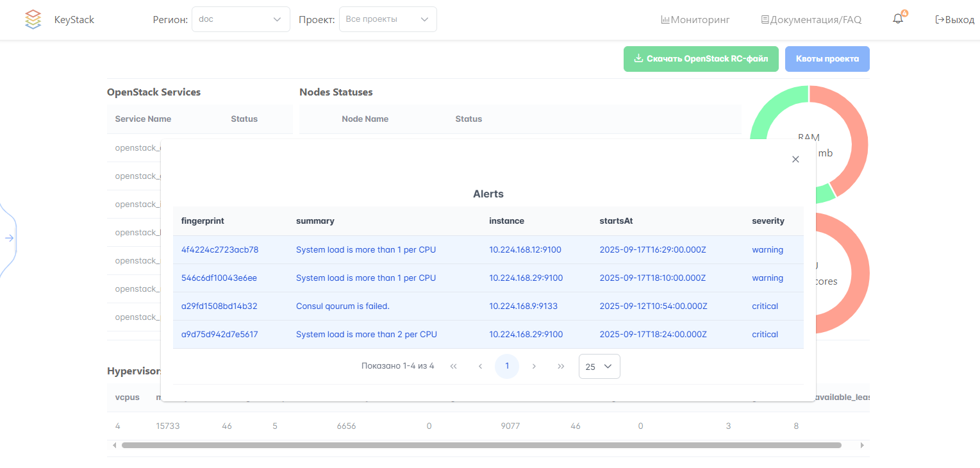Go to next page with right chevron
Screen dimensions: 980x468
pyautogui.click(x=534, y=365)
